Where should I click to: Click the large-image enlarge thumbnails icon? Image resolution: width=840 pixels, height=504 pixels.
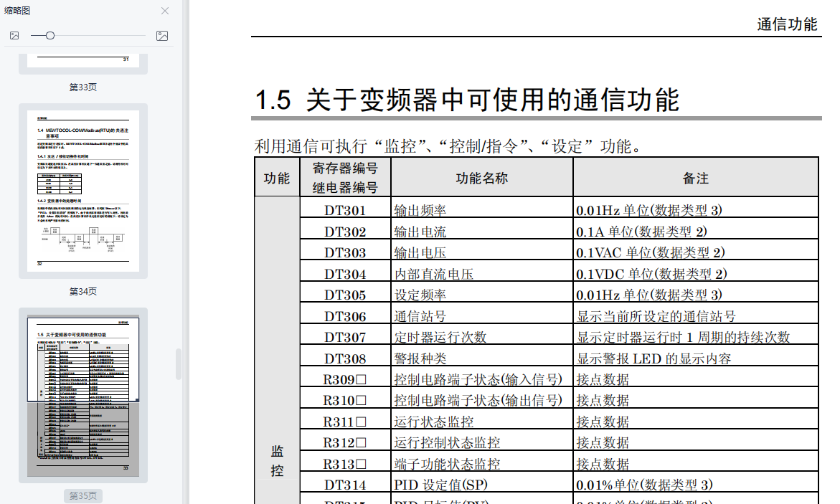pos(162,36)
